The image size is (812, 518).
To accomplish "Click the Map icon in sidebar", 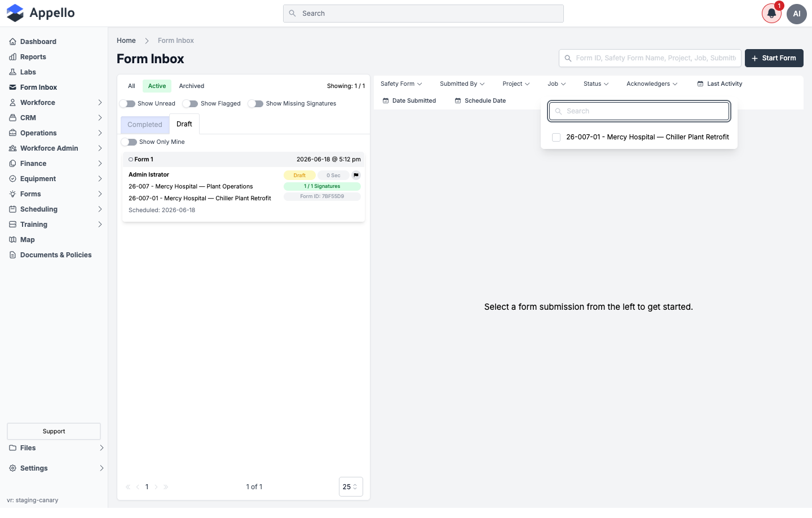I will [12, 240].
